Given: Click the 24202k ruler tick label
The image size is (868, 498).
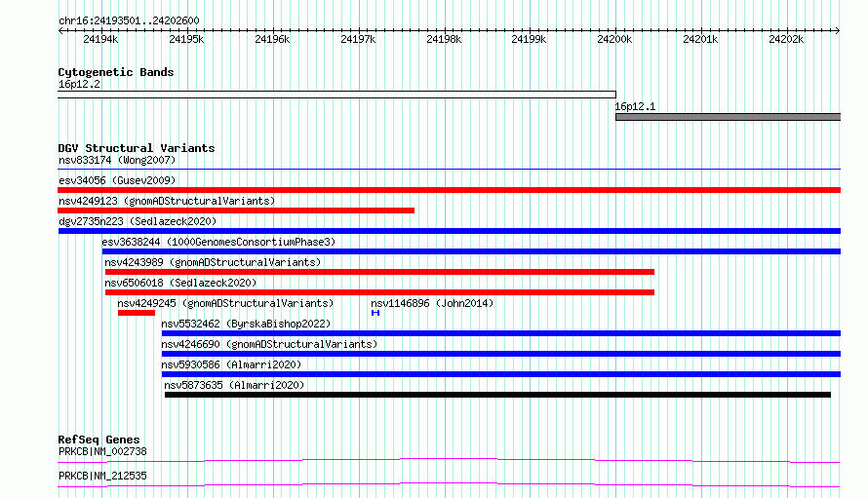Looking at the screenshot, I should 787,39.
